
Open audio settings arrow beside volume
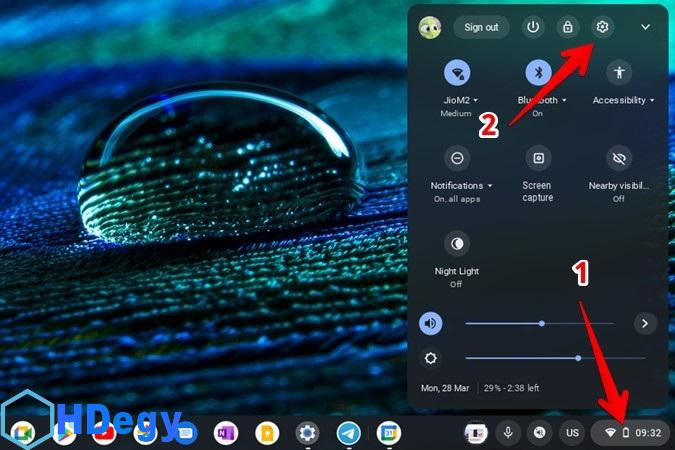[644, 323]
